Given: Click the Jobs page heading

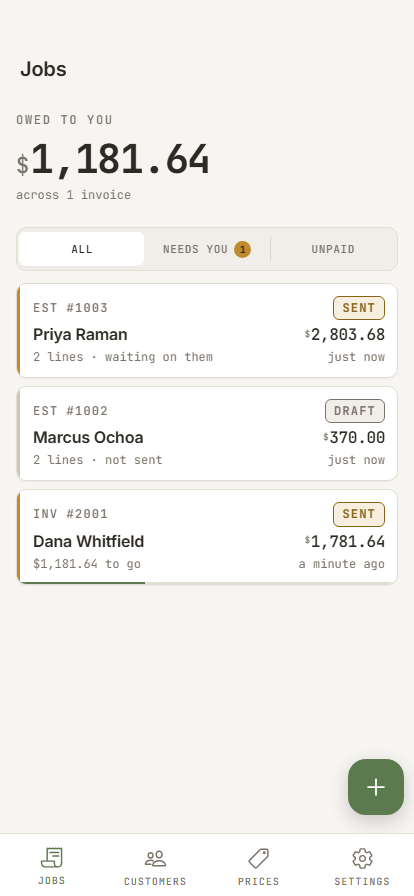Looking at the screenshot, I should point(43,69).
